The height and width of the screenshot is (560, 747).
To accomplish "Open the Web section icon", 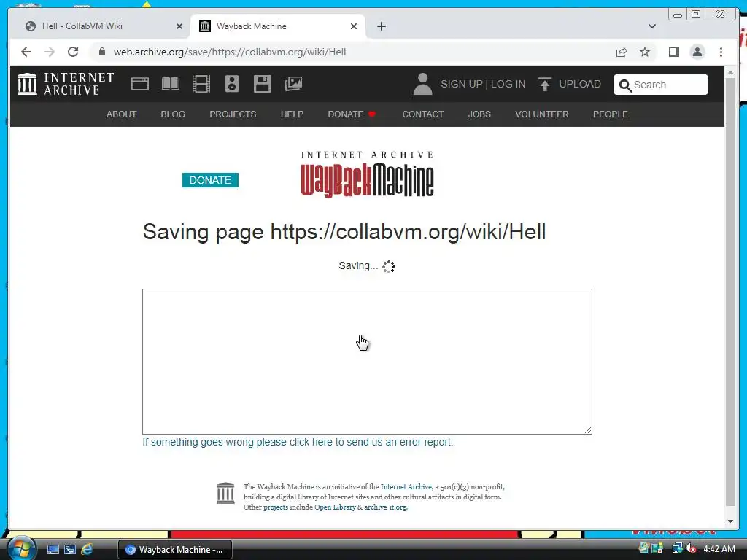I will [x=140, y=84].
